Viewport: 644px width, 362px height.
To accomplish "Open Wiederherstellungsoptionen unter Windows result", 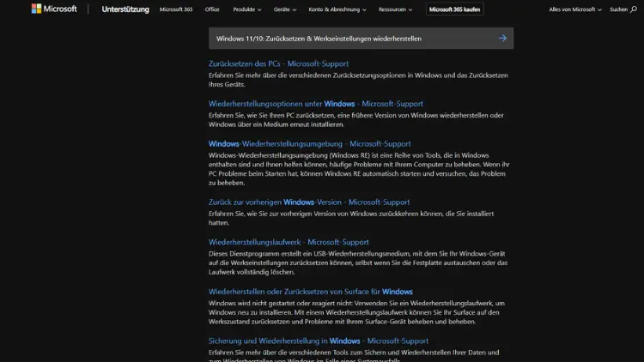I will pyautogui.click(x=315, y=104).
